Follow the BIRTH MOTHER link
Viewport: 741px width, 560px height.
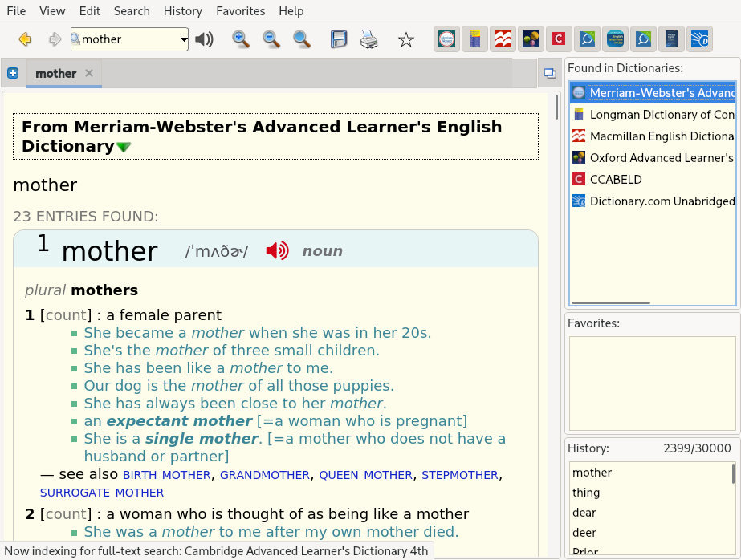click(166, 475)
